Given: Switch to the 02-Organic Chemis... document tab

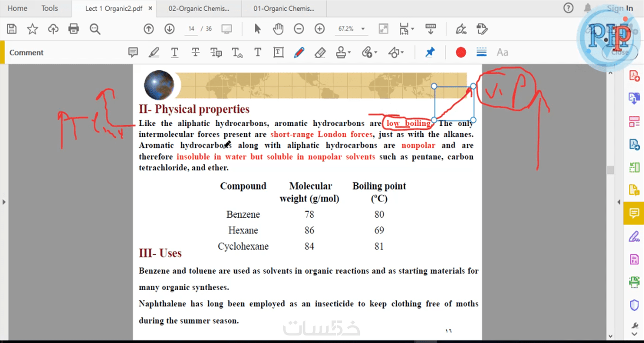Looking at the screenshot, I should [x=199, y=9].
